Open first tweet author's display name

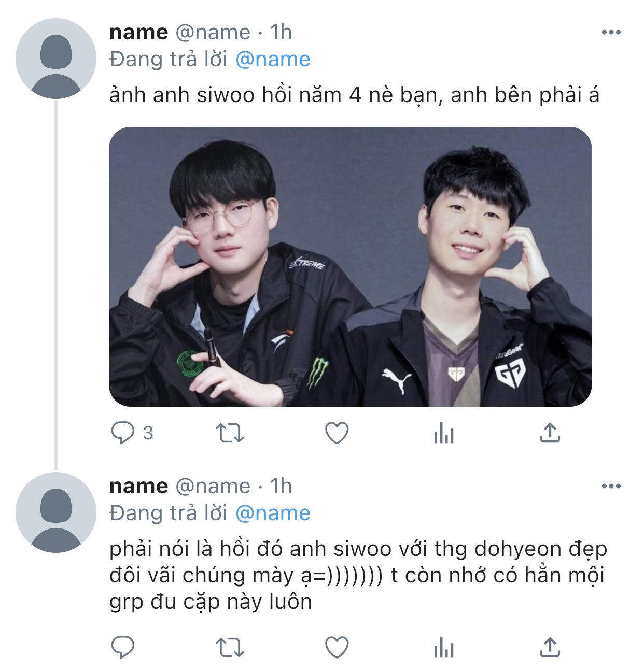pyautogui.click(x=139, y=32)
